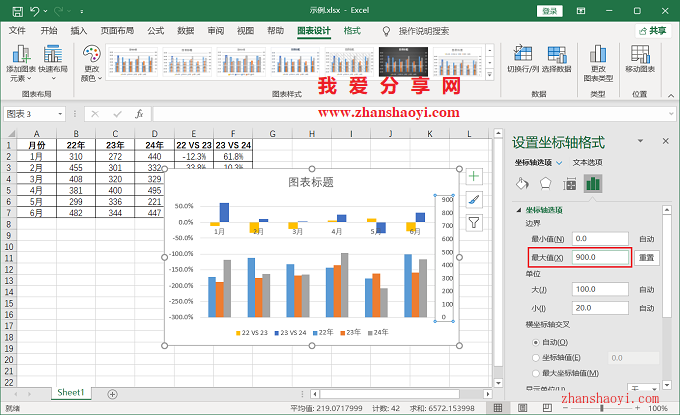This screenshot has height=415, width=680.
Task: Click the fx Insert Function icon
Action: pyautogui.click(x=139, y=114)
